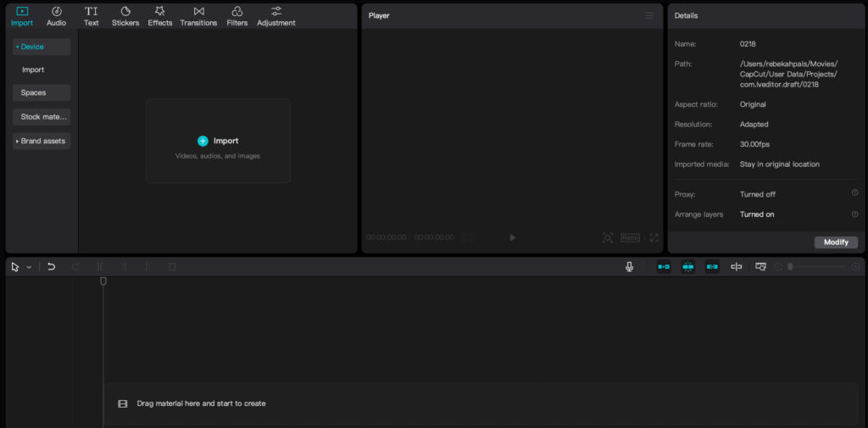The image size is (868, 428).
Task: Click the delete-right trim icon
Action: click(x=147, y=267)
